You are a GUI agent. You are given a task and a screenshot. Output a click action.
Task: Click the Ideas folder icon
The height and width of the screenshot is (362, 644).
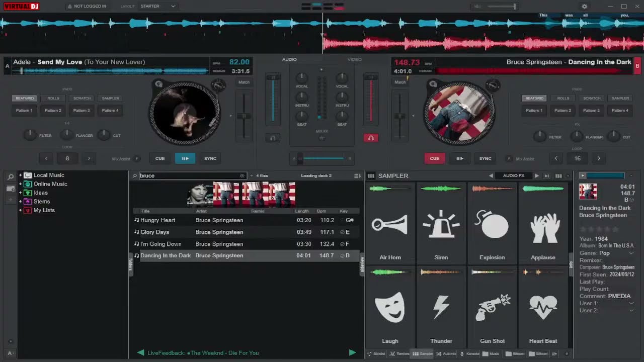coord(28,193)
